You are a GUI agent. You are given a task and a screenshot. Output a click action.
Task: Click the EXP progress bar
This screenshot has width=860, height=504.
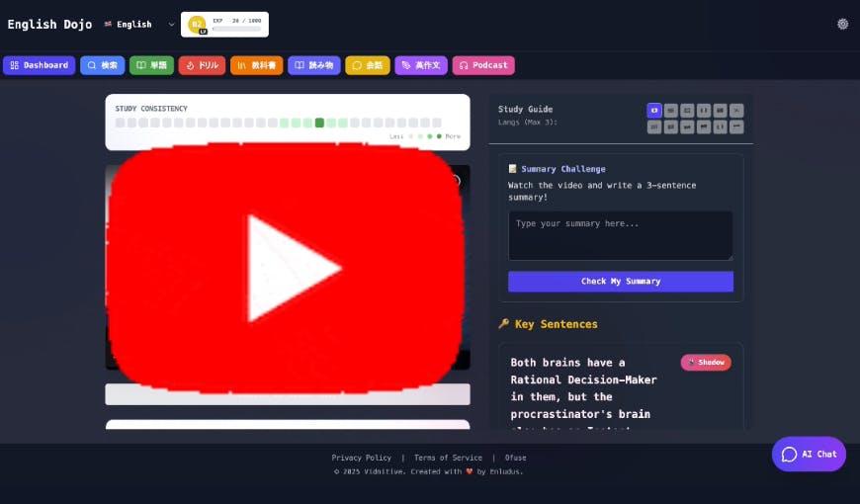(x=237, y=30)
